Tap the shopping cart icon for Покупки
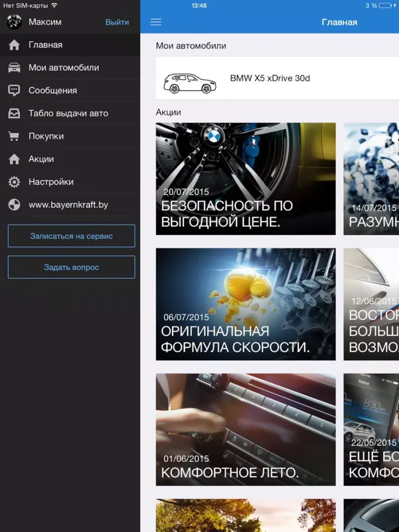Viewport: 399px width, 532px height. pos(14,136)
